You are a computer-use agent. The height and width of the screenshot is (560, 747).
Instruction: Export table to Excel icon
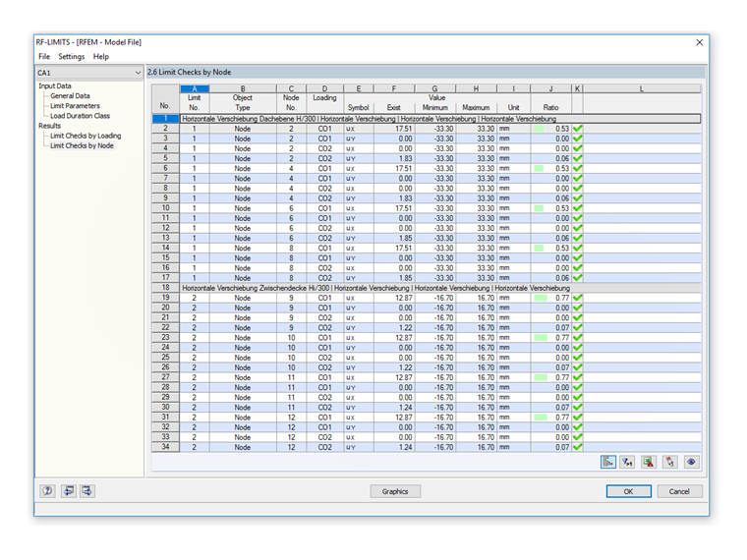[649, 462]
